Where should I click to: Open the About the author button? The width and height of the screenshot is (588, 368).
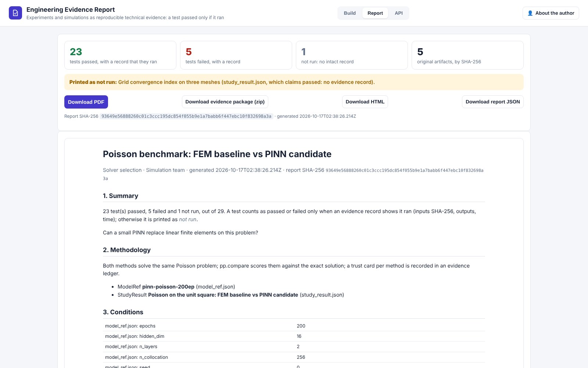pos(551,13)
